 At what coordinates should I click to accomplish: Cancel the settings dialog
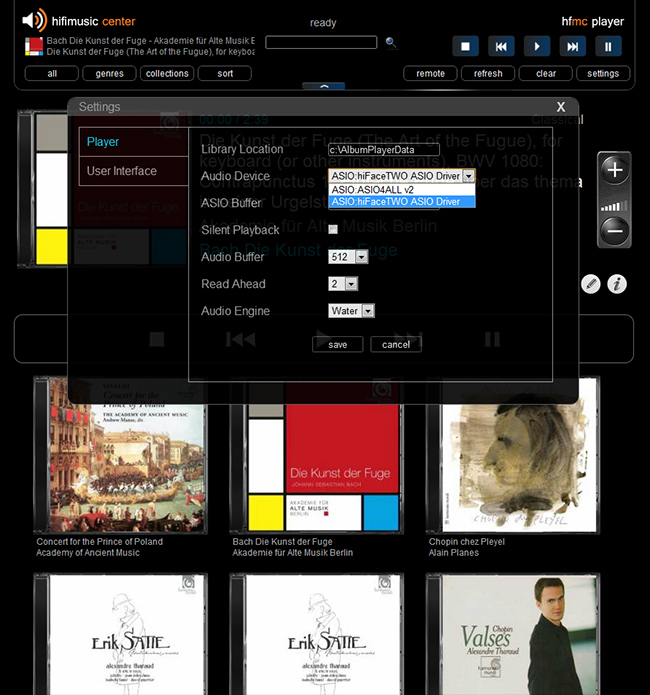click(395, 344)
